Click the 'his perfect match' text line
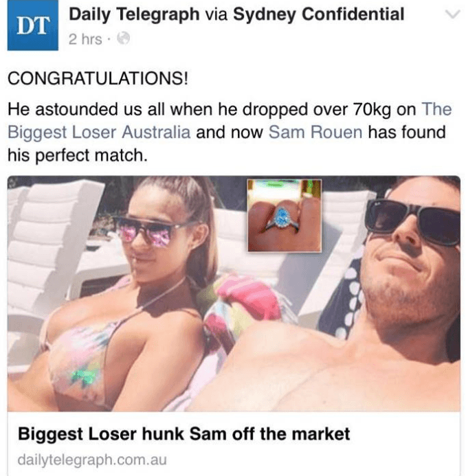 pyautogui.click(x=78, y=155)
